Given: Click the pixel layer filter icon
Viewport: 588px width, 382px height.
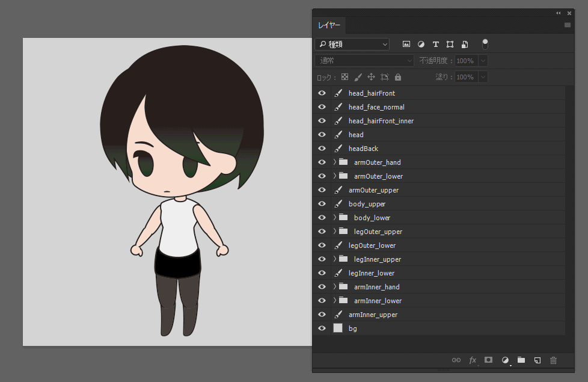Looking at the screenshot, I should [406, 45].
